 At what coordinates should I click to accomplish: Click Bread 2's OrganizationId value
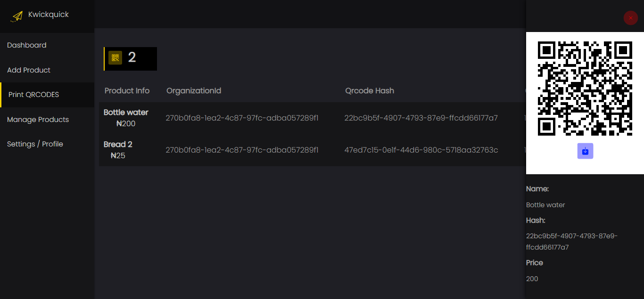(242, 150)
